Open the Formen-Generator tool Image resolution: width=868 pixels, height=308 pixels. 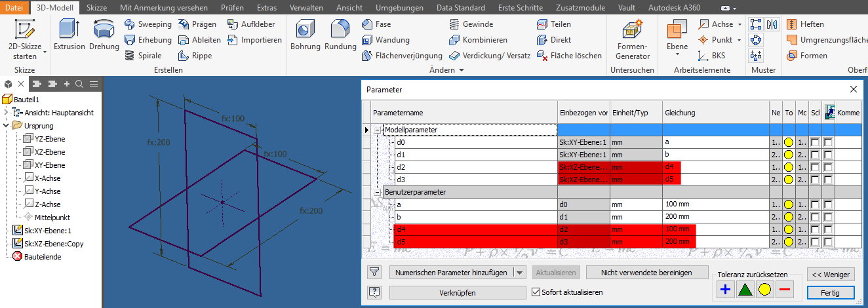(633, 39)
